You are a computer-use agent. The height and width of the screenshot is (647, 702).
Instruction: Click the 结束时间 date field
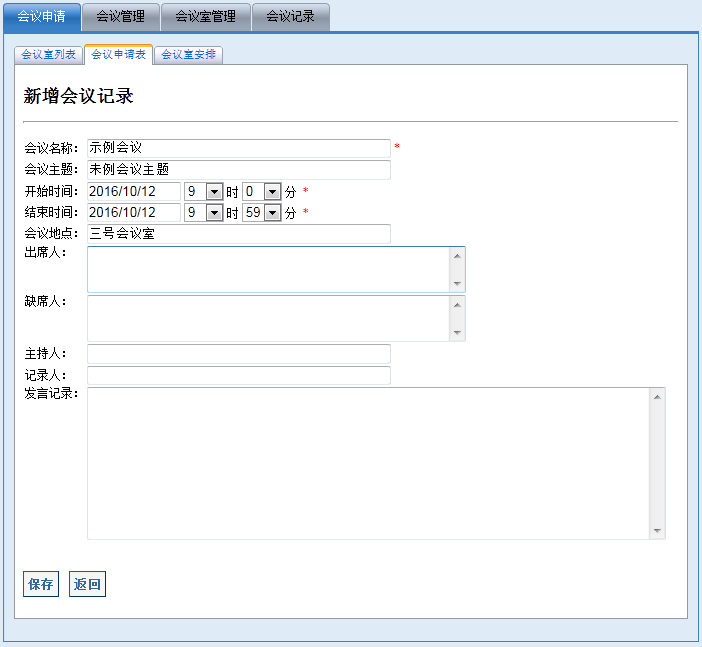coord(134,212)
